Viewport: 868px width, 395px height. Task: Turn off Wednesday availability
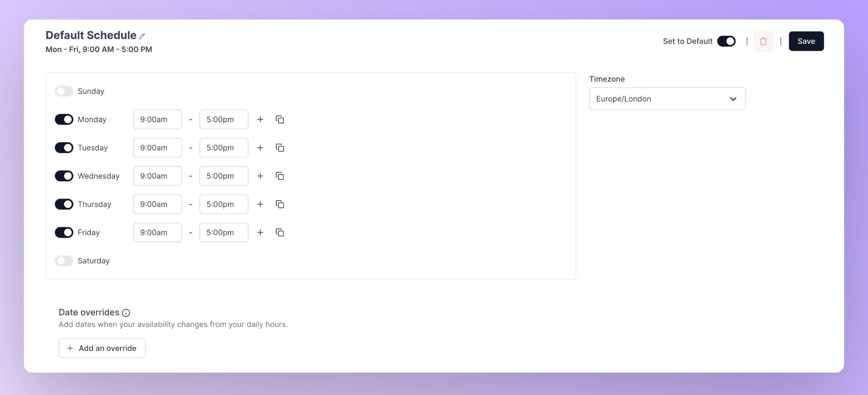[64, 176]
